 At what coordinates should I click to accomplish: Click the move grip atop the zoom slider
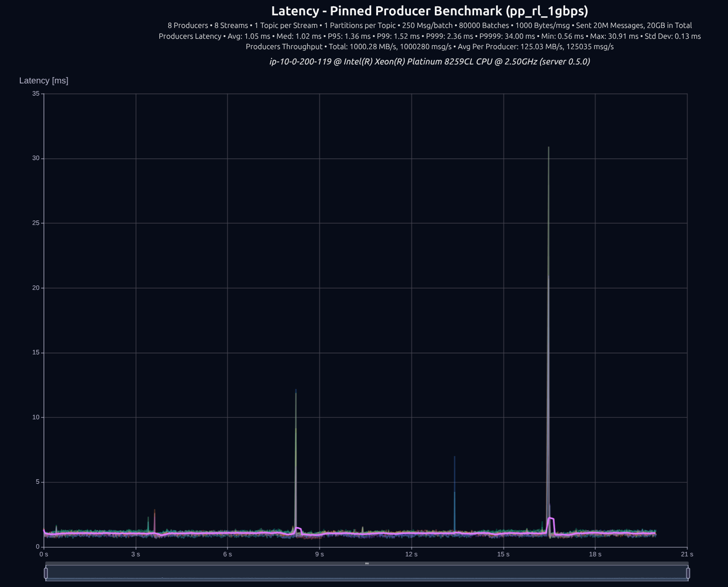367,564
